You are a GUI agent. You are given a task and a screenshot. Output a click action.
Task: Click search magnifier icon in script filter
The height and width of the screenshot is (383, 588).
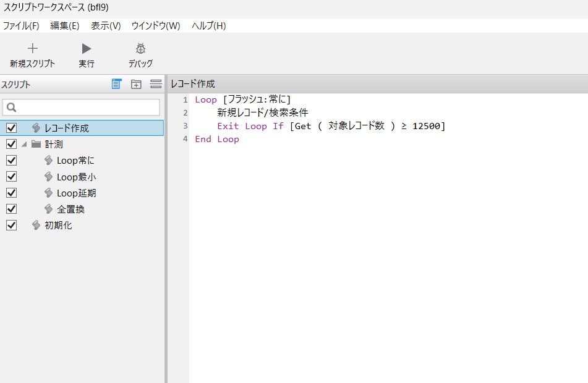point(12,107)
